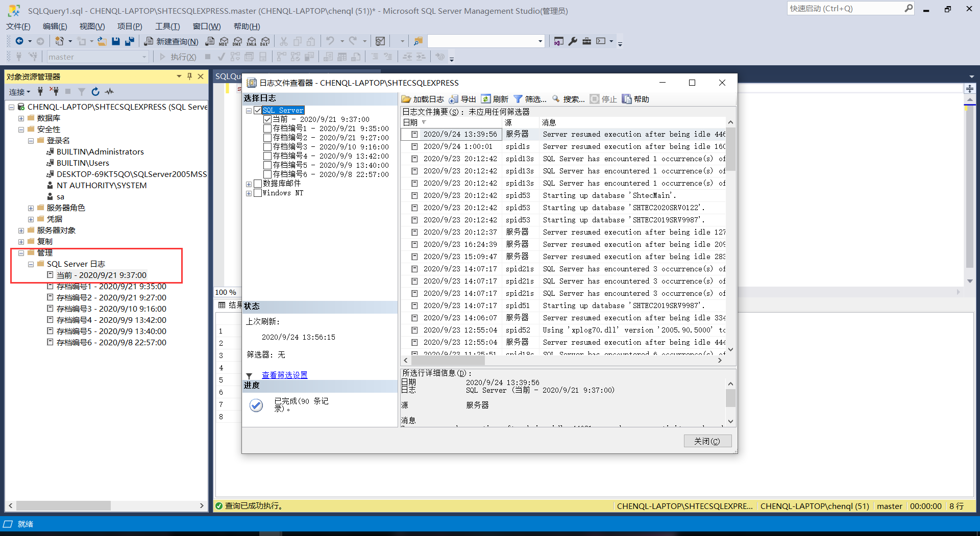Open the 视图(V) menu
Image resolution: width=980 pixels, height=536 pixels.
(92, 27)
